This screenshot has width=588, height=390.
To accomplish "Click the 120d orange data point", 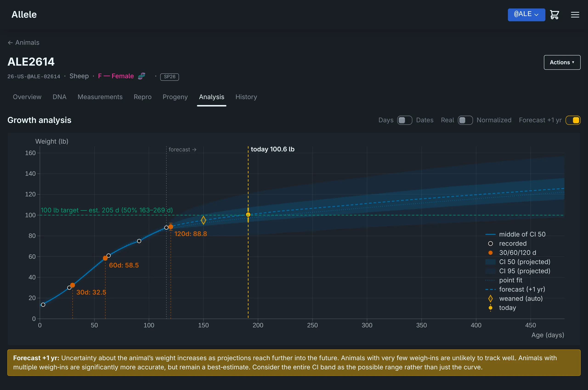I will (171, 227).
